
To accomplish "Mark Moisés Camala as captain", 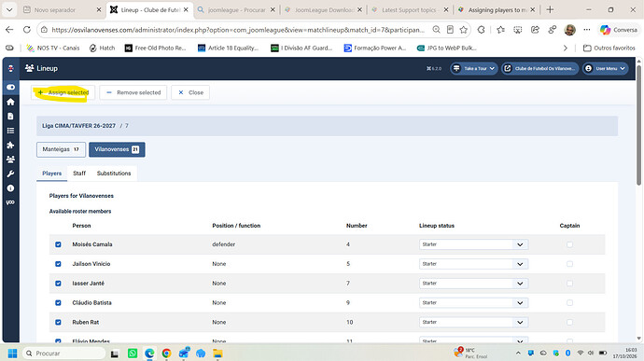I will click(x=569, y=244).
